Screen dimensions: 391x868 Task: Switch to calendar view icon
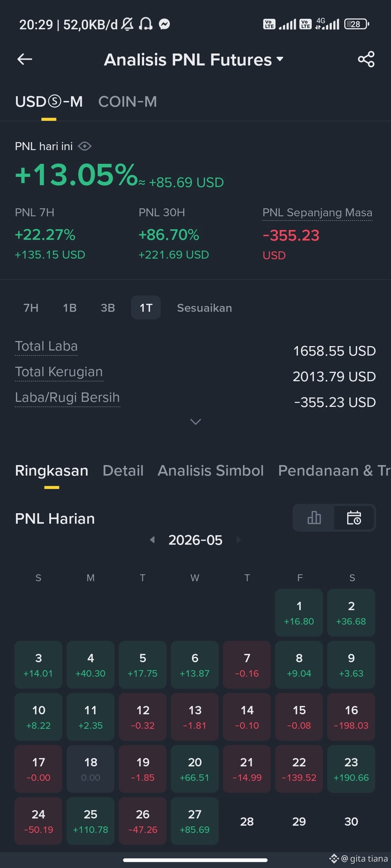354,518
